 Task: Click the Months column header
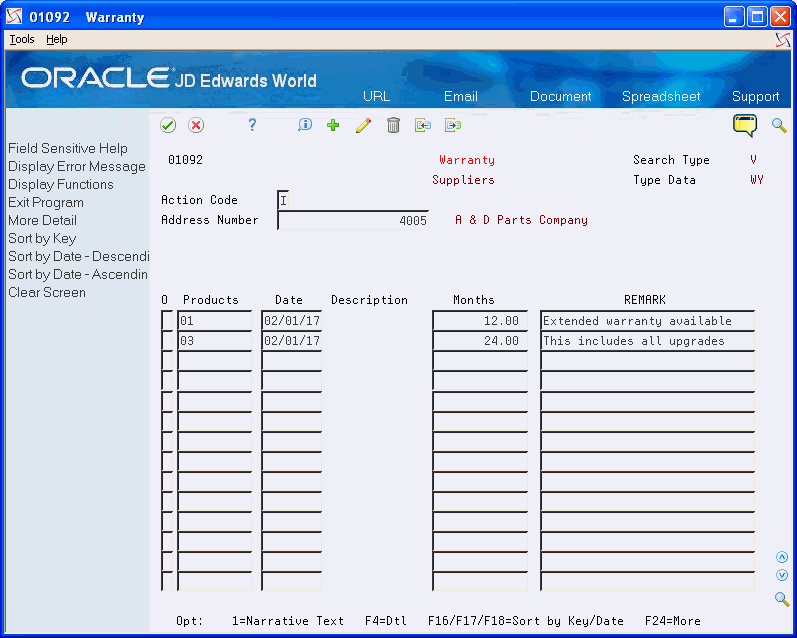click(x=474, y=300)
